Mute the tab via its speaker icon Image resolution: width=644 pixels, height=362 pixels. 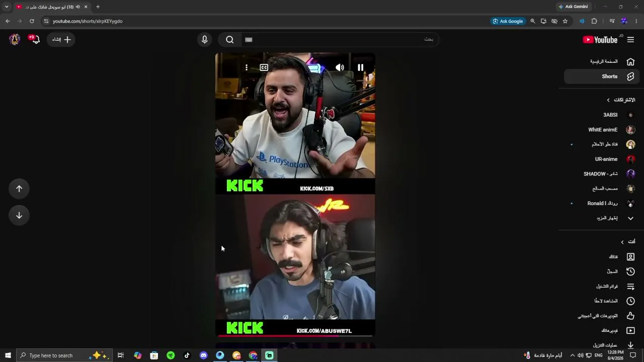coord(78,7)
